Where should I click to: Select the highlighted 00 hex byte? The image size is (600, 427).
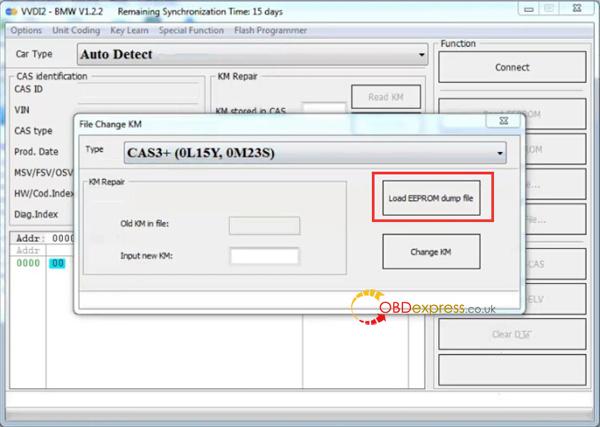pyautogui.click(x=57, y=263)
